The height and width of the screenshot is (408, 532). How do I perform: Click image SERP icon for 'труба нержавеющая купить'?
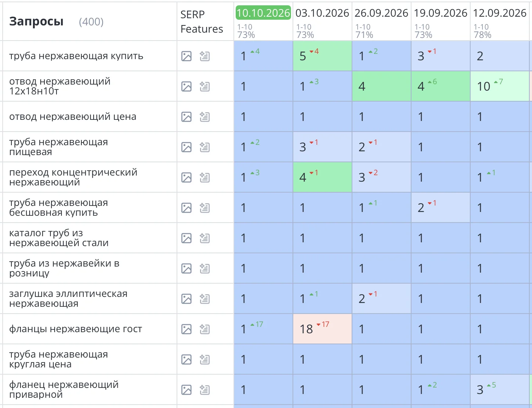[186, 56]
